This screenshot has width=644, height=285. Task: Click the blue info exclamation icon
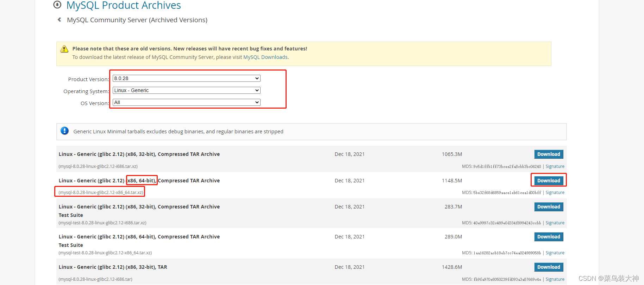tap(64, 131)
